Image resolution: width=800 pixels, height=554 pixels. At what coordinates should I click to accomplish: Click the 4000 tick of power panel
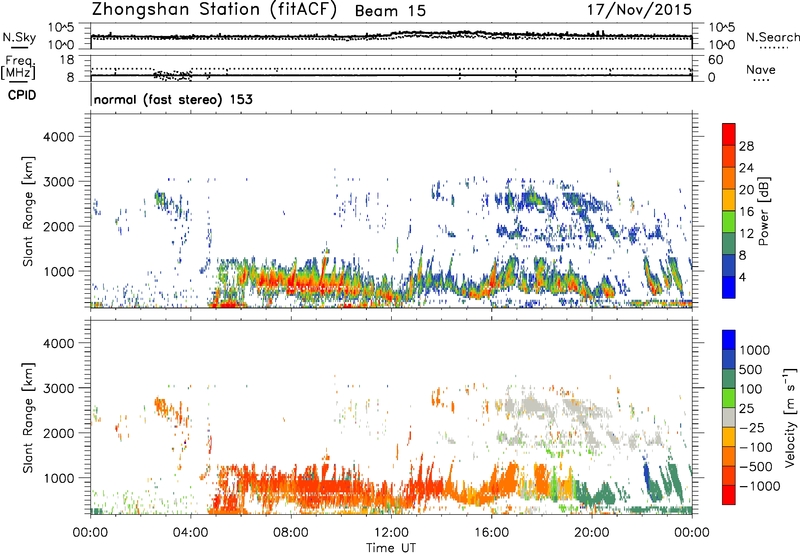click(58, 137)
